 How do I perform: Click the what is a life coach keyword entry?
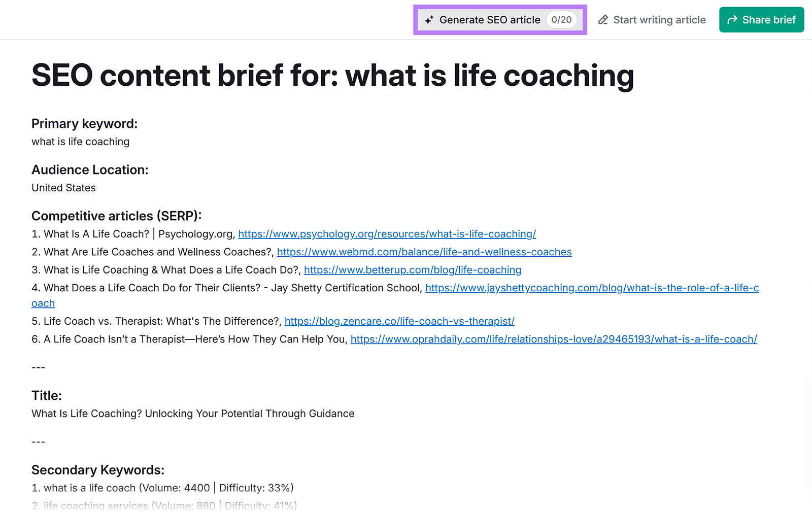[x=162, y=488]
